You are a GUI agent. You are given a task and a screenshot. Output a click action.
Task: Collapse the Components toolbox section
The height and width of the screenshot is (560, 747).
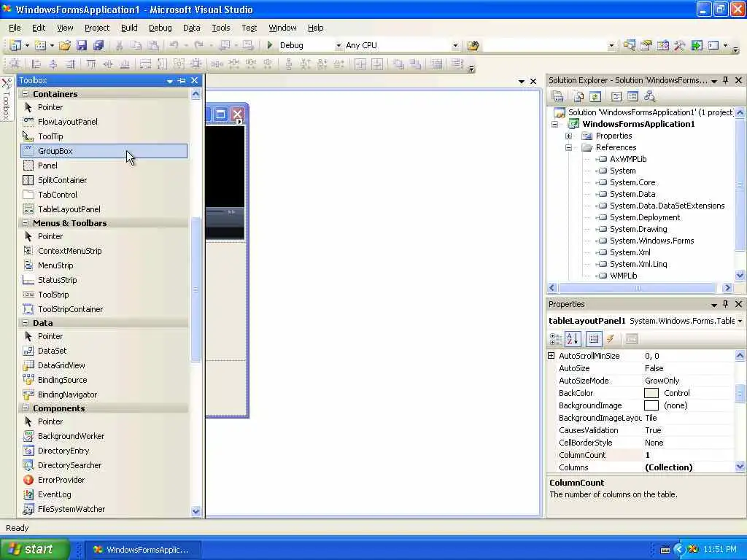(26, 408)
